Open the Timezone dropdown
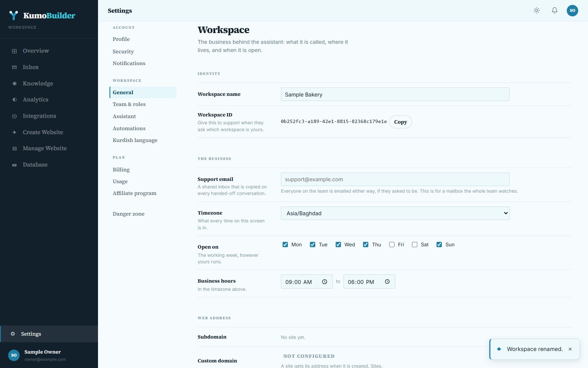 (395, 213)
